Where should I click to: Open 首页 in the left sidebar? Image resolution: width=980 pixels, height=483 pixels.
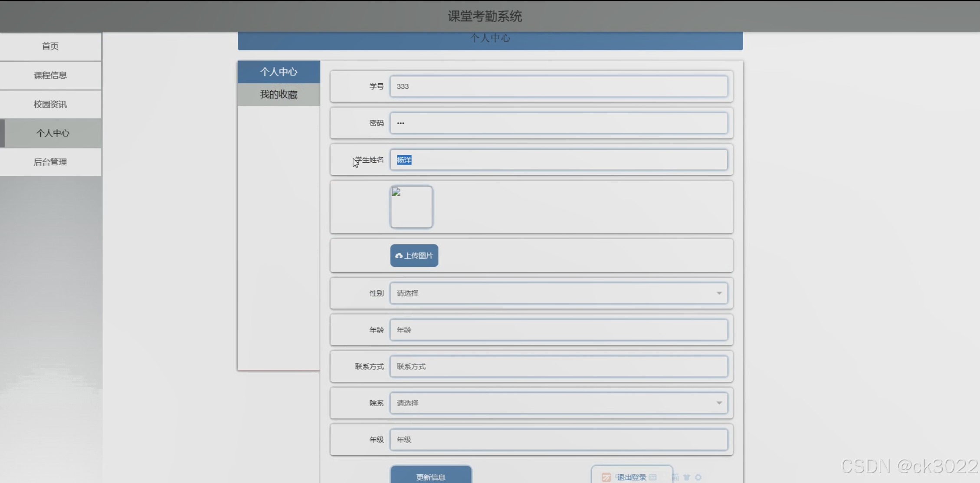point(50,46)
